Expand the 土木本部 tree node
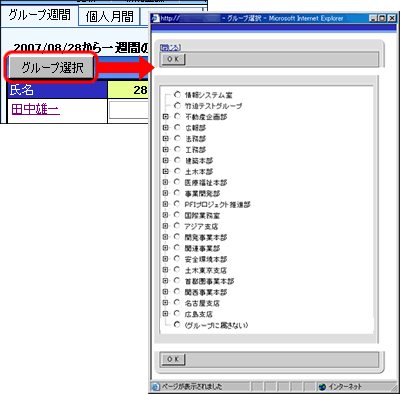The height and width of the screenshot is (394, 400). point(165,171)
